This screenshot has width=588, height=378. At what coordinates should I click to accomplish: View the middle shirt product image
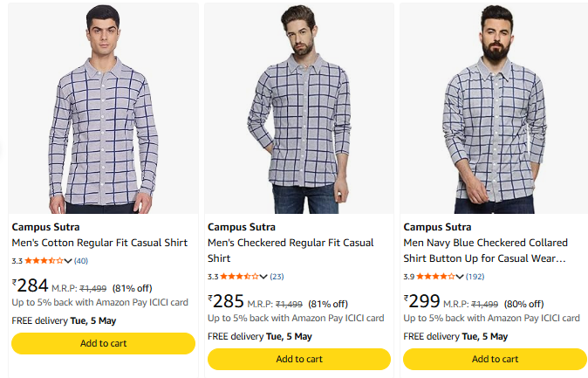[299, 108]
